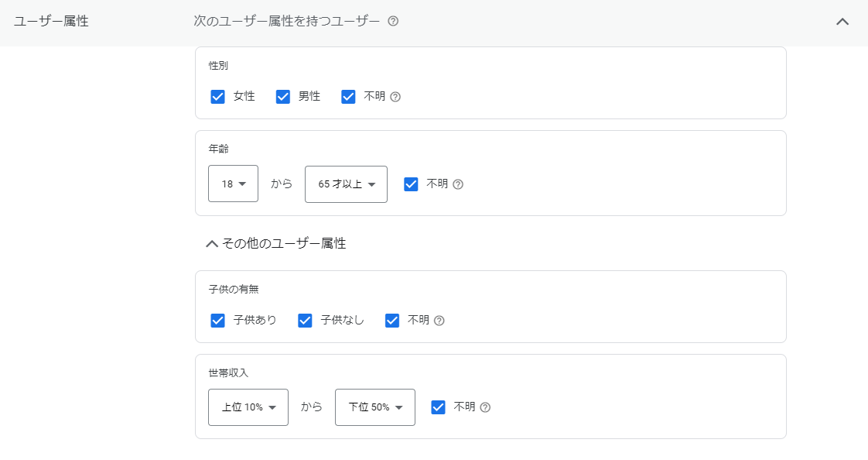This screenshot has height=460, width=868.
Task: Toggle age 不明 checkbox
Action: (x=411, y=184)
